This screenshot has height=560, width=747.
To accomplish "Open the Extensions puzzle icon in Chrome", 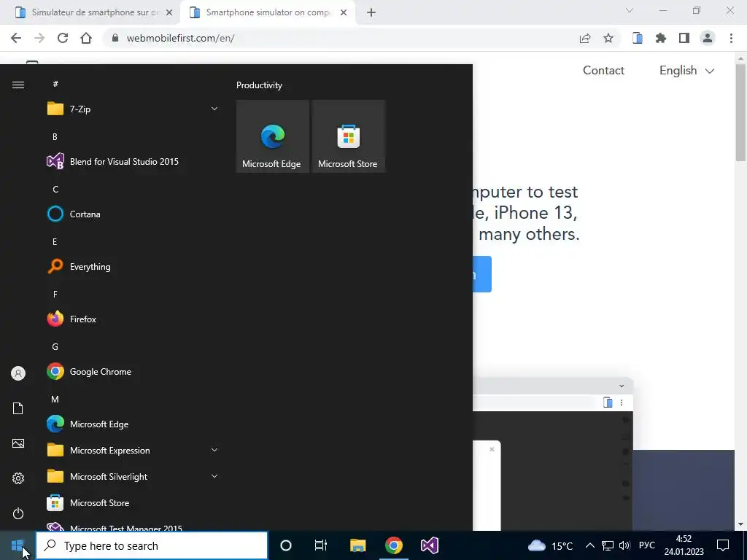I will [661, 38].
